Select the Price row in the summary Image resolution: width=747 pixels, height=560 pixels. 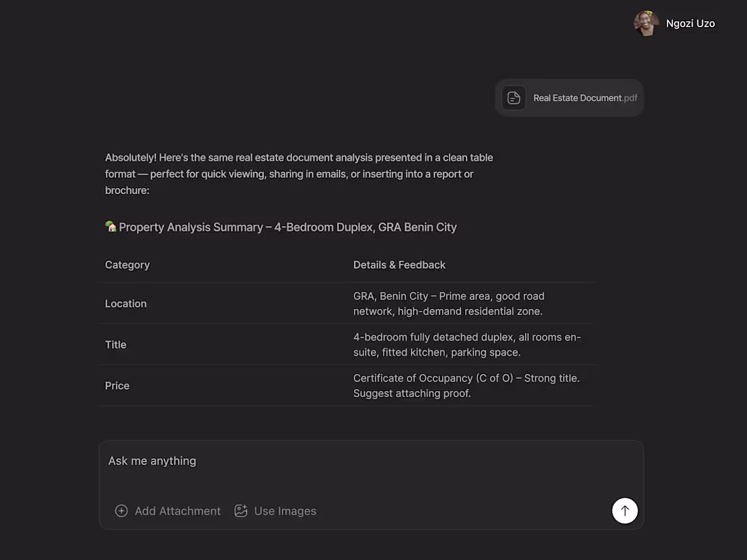(117, 385)
